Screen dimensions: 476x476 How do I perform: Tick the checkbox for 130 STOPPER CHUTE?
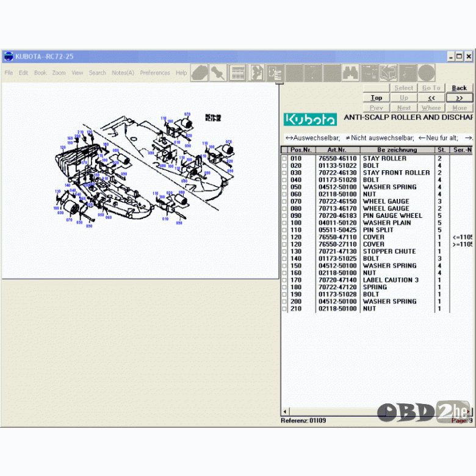point(284,251)
